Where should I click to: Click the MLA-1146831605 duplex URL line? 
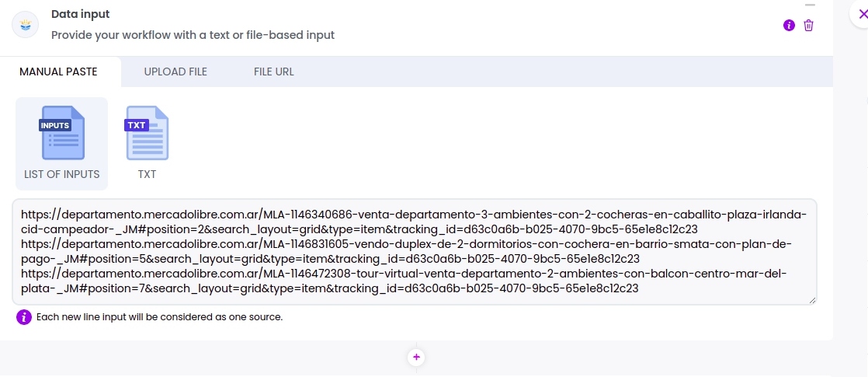407,251
